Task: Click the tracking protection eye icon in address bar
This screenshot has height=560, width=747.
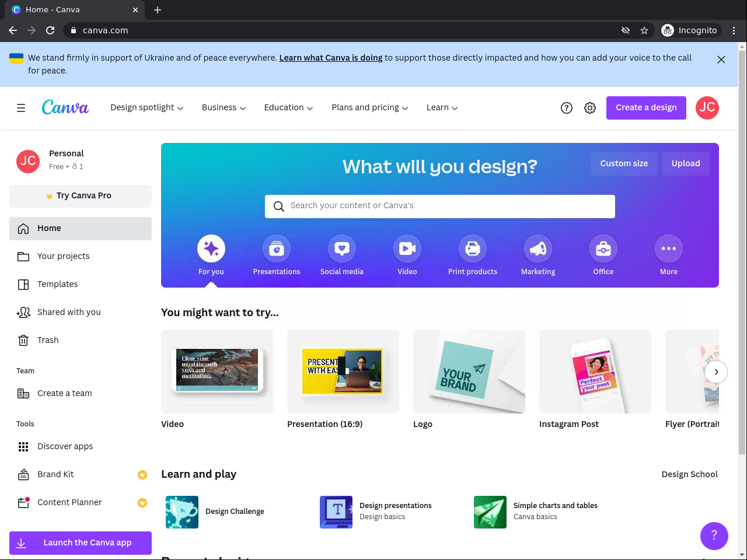Action: (x=626, y=30)
